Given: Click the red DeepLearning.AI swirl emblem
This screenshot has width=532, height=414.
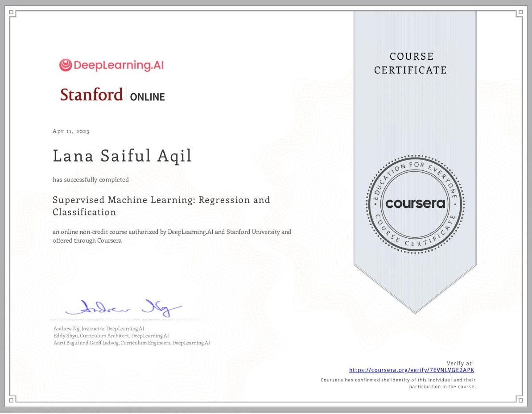Looking at the screenshot, I should (x=65, y=64).
